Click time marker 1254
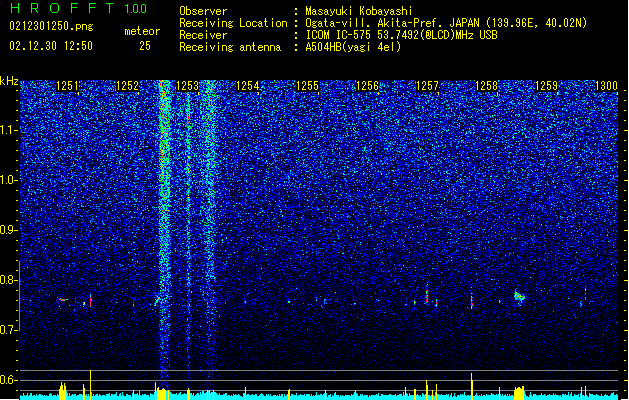The image size is (629, 400). [248, 85]
